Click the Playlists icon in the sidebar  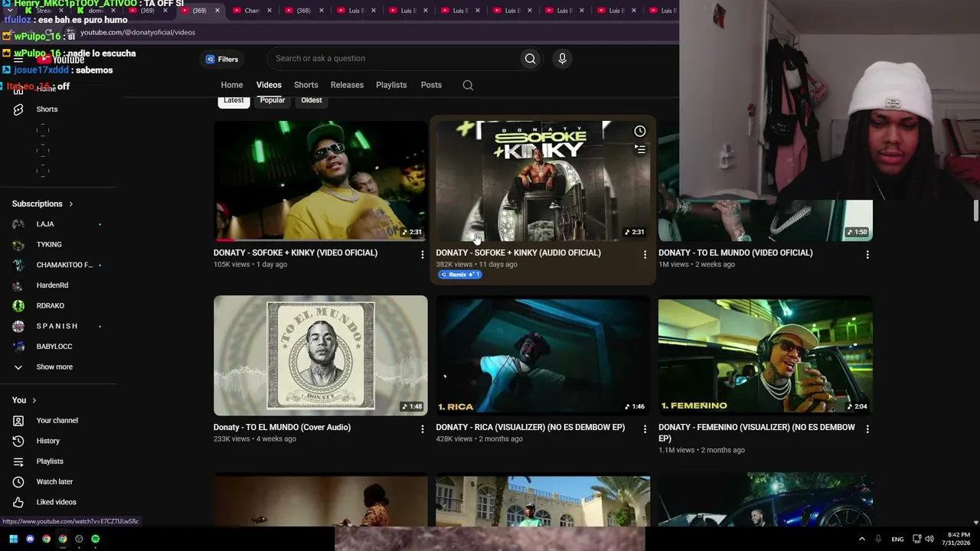18,461
